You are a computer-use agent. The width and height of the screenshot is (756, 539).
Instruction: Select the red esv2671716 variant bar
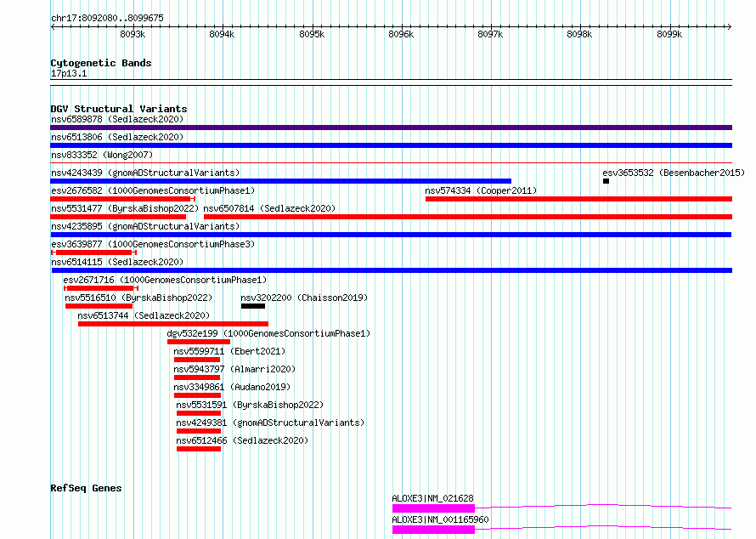click(101, 288)
